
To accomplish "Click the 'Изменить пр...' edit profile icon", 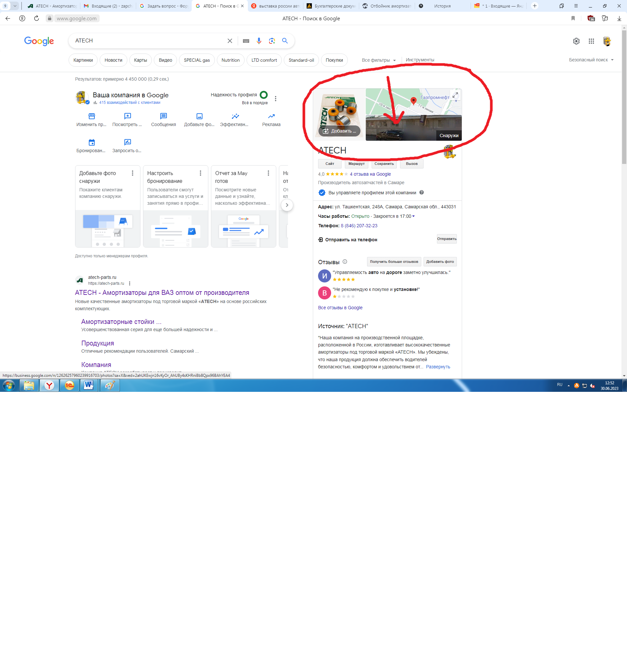I will 91,116.
